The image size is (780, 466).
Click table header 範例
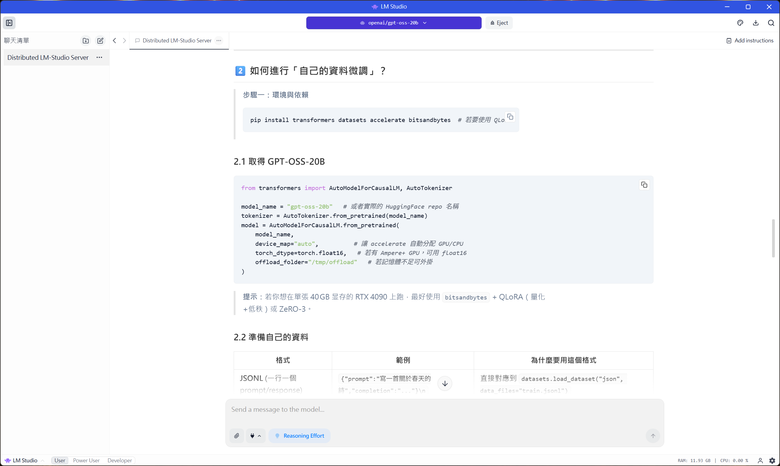point(403,360)
